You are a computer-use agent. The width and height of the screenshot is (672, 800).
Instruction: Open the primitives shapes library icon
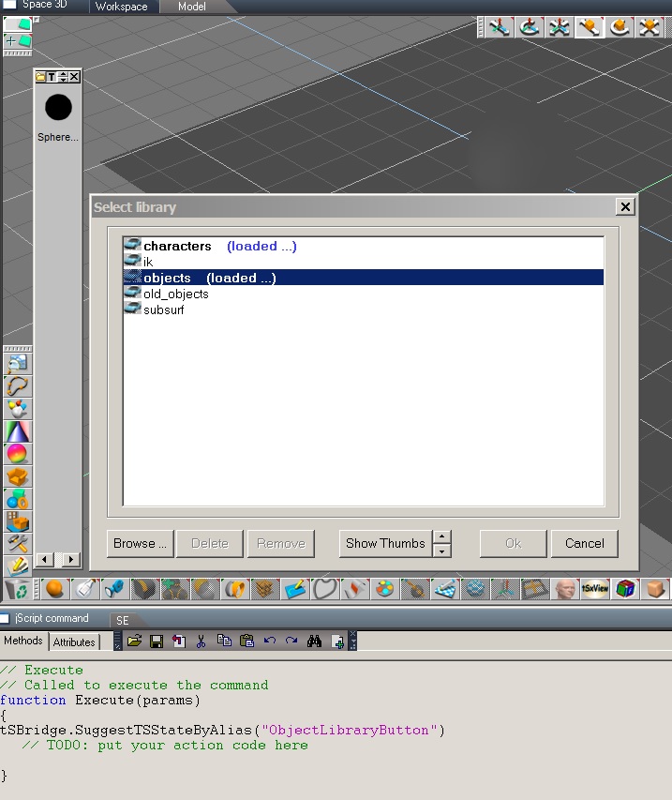coord(17,499)
